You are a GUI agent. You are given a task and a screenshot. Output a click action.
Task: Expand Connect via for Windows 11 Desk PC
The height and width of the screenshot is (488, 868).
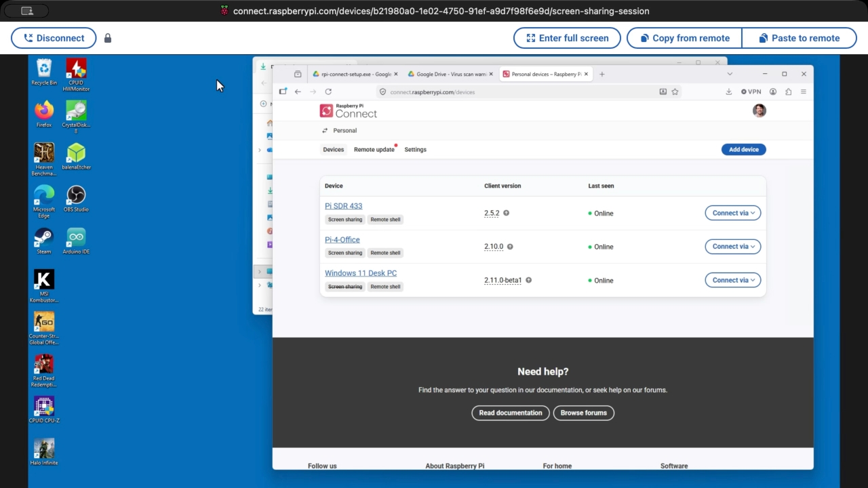[732, 280]
